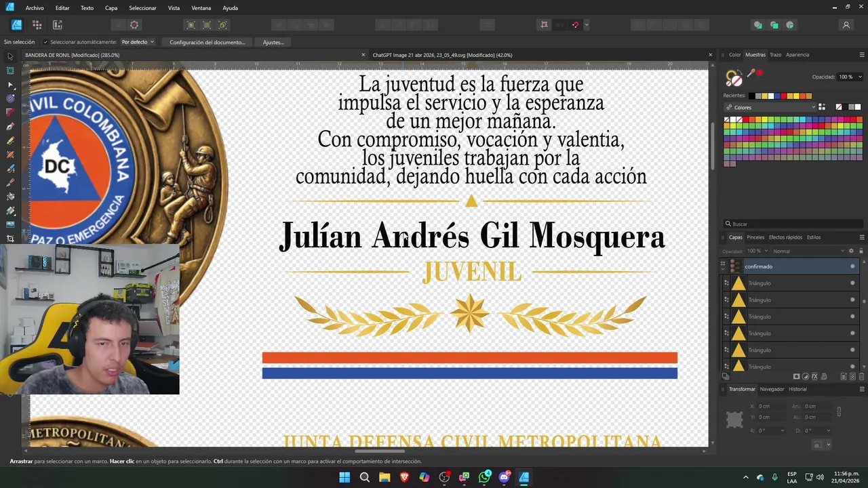Viewport: 868px width, 488px height.
Task: Open the Normal blend mode dropdown
Action: [x=808, y=251]
